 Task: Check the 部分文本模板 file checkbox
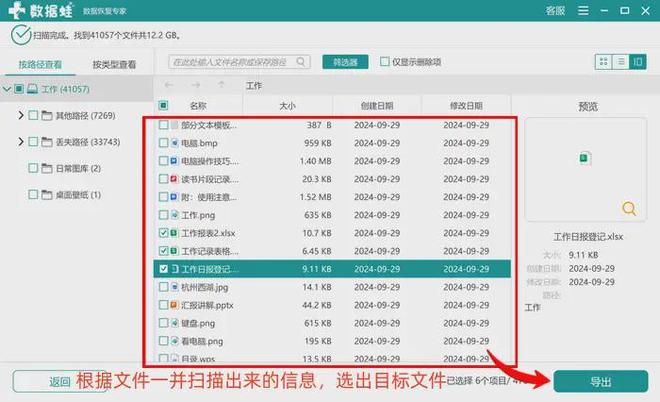[163, 125]
